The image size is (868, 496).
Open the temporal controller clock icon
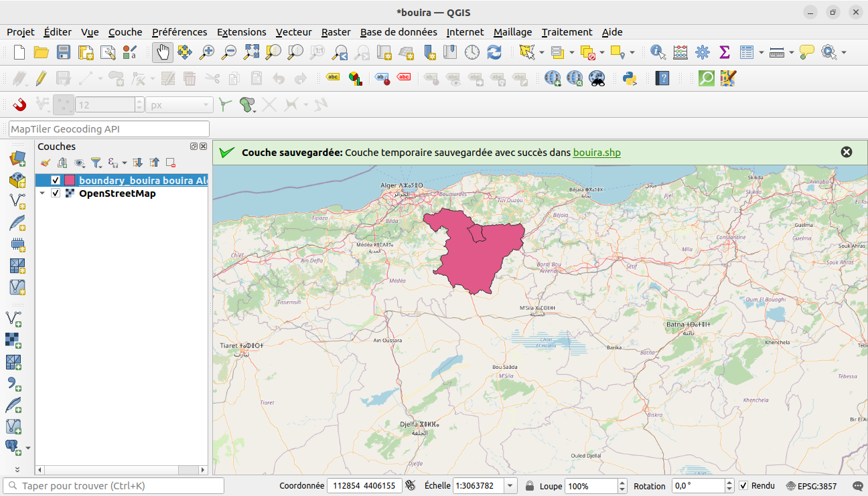(472, 52)
